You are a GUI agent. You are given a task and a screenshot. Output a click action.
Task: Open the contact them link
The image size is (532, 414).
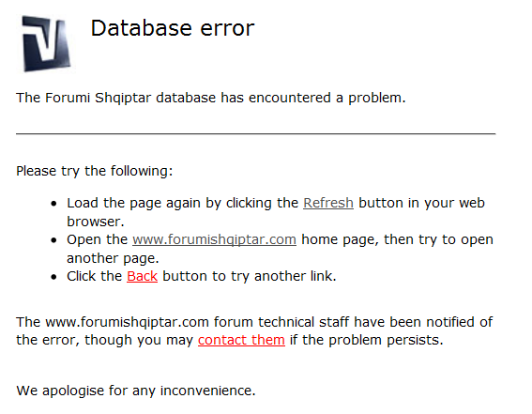(x=241, y=340)
